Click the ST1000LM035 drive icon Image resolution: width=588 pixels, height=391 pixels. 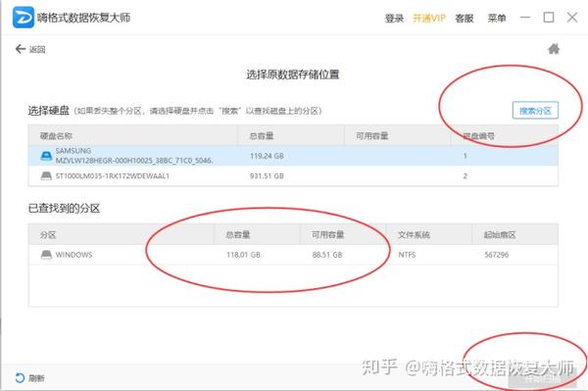[x=46, y=175]
